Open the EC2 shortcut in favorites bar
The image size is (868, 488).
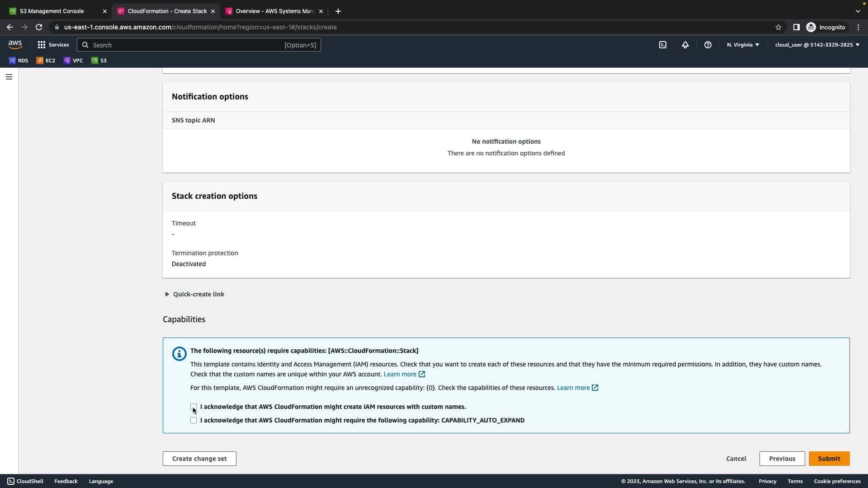pyautogui.click(x=46, y=61)
